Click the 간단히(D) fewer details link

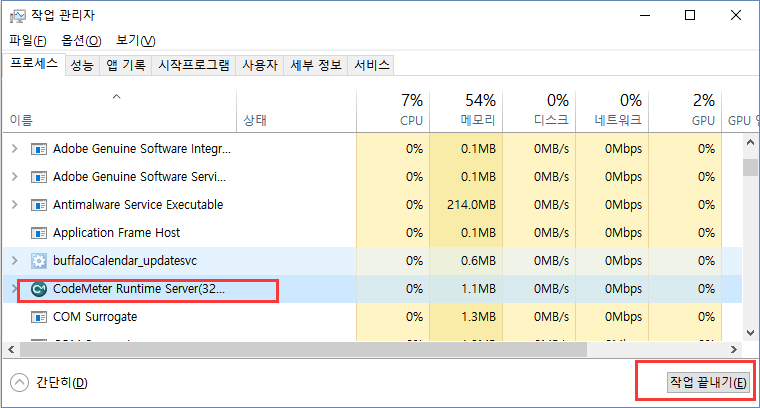pyautogui.click(x=62, y=383)
